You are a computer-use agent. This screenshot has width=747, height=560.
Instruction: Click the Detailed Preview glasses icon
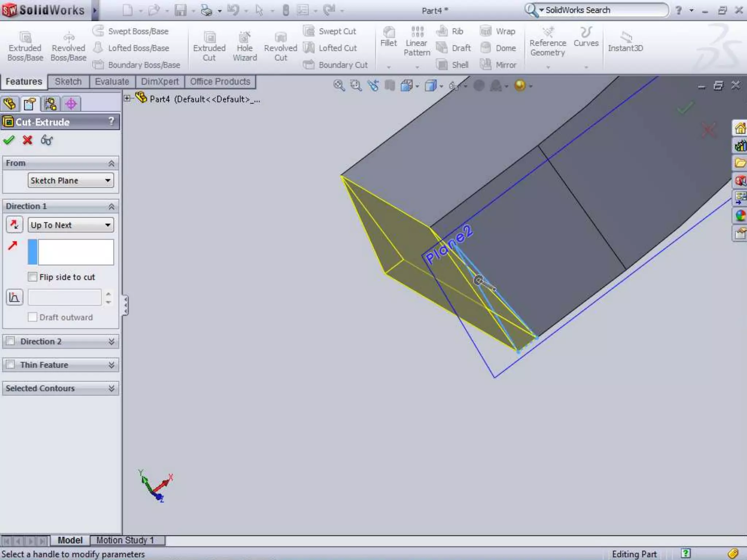click(x=47, y=140)
